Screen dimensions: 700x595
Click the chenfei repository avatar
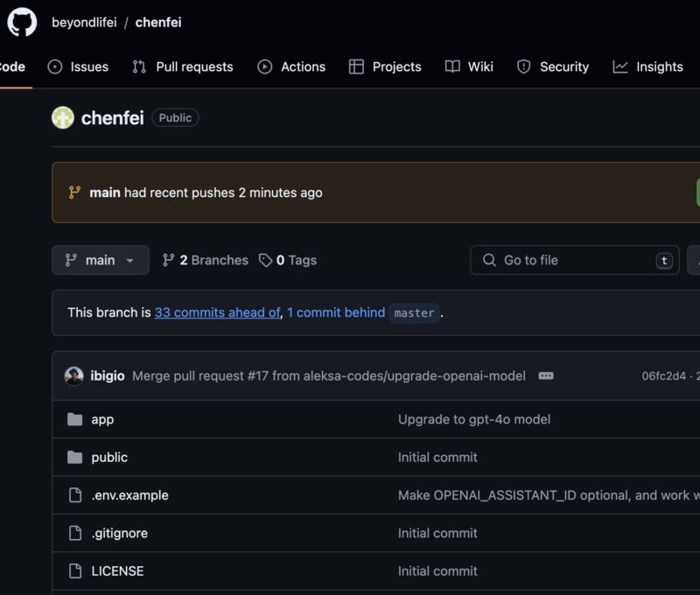tap(63, 118)
